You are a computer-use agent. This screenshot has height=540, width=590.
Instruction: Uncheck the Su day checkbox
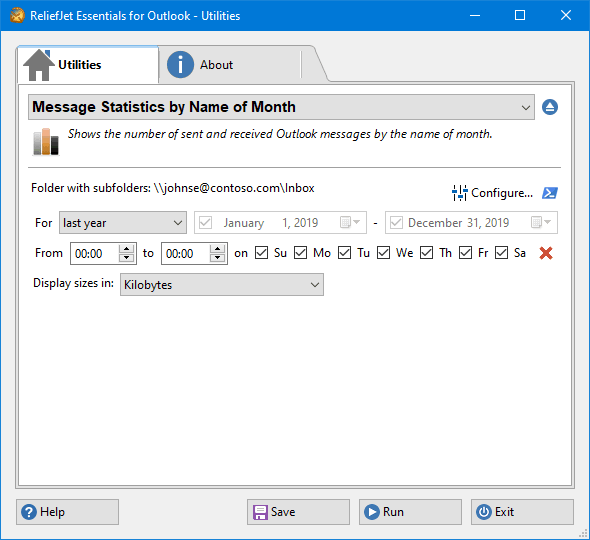261,253
